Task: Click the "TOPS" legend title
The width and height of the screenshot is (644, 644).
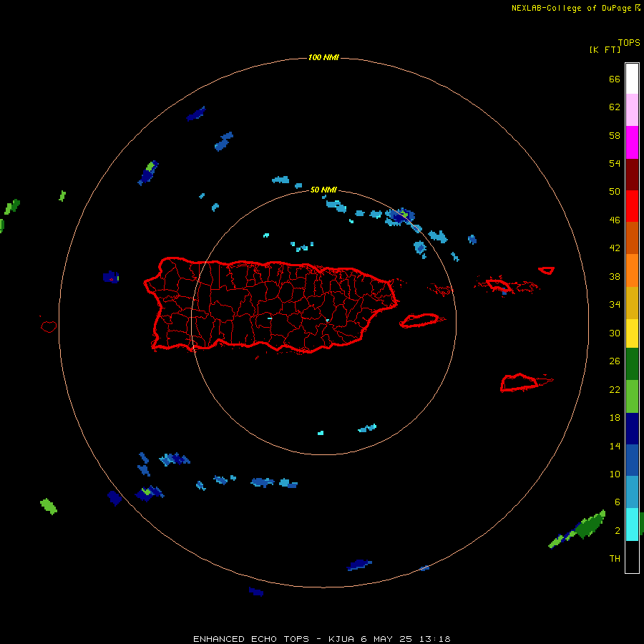Action: 629,43
